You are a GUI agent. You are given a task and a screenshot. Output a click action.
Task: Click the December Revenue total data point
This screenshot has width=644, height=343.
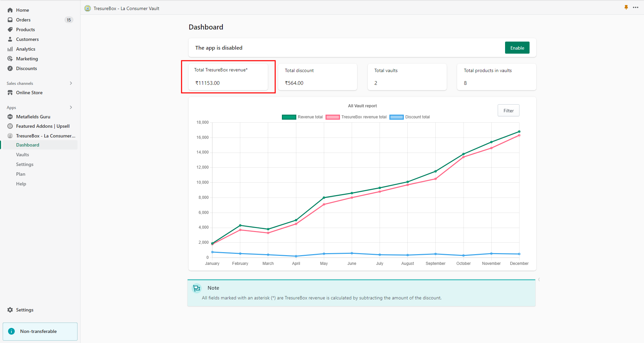click(519, 132)
